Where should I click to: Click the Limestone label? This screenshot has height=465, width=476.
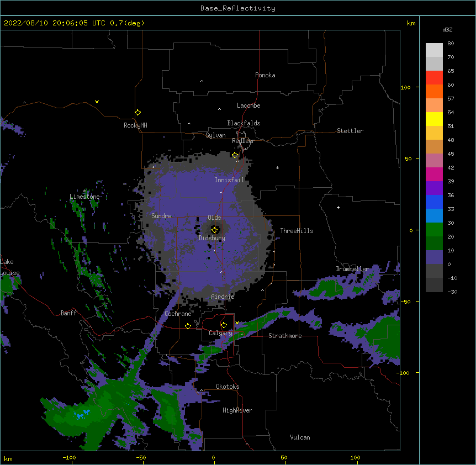84,197
